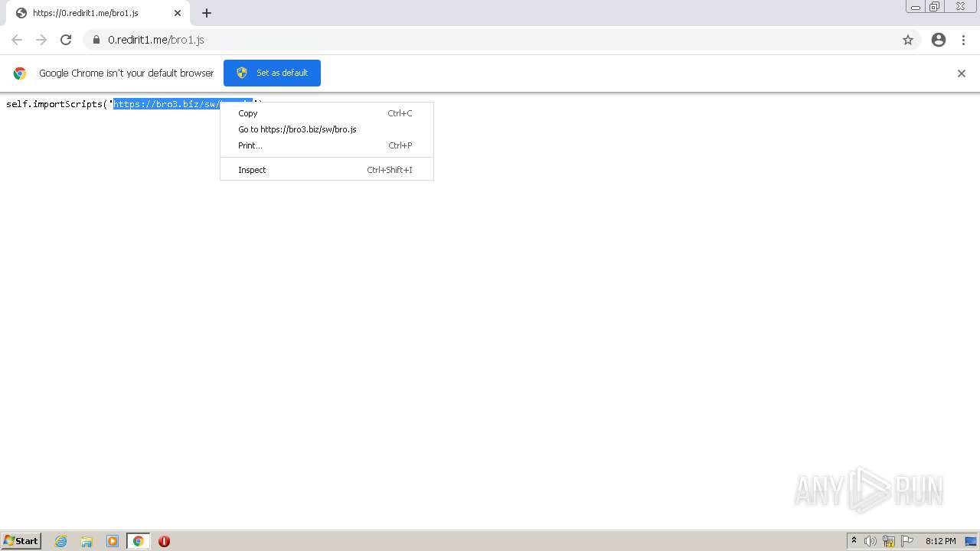
Task: Open the Chrome three-dot menu
Action: click(x=963, y=40)
